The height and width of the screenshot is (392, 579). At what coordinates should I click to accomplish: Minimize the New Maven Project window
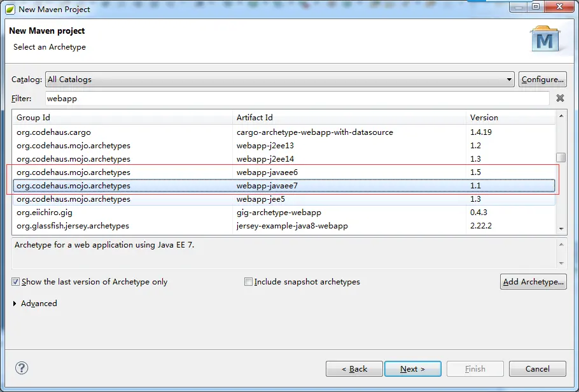coord(519,6)
